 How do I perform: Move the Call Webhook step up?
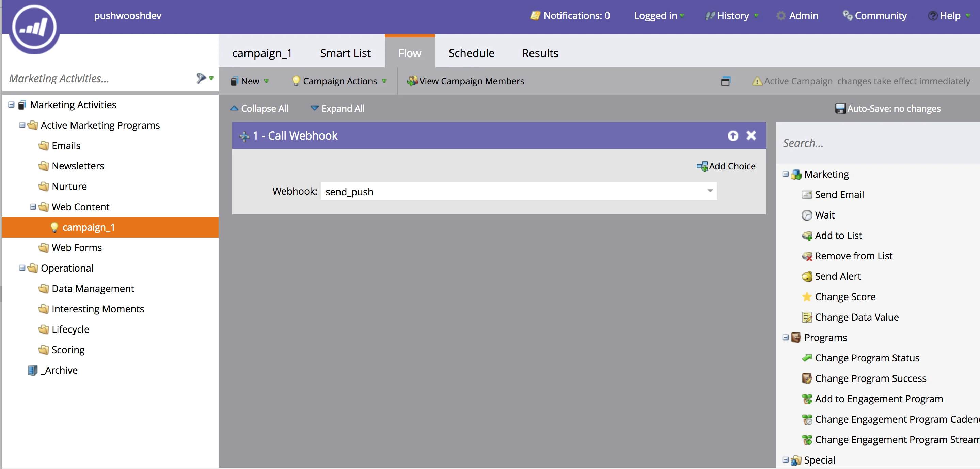733,136
